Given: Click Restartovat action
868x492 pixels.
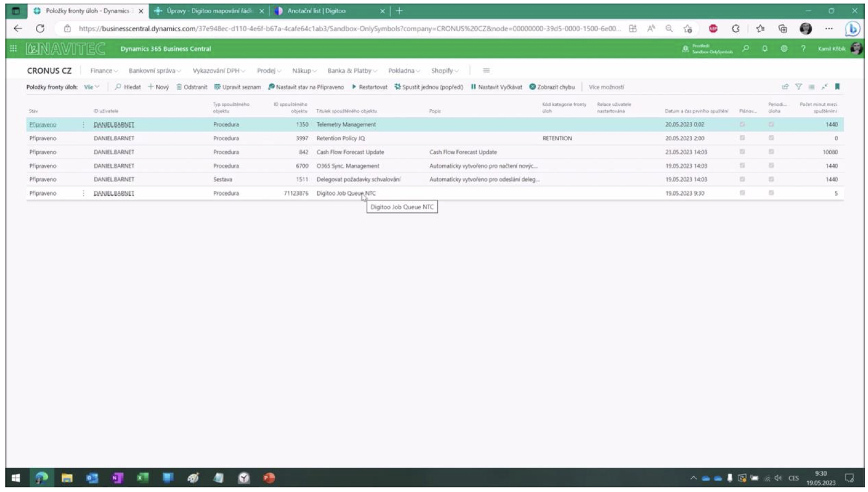Looking at the screenshot, I should click(x=369, y=87).
